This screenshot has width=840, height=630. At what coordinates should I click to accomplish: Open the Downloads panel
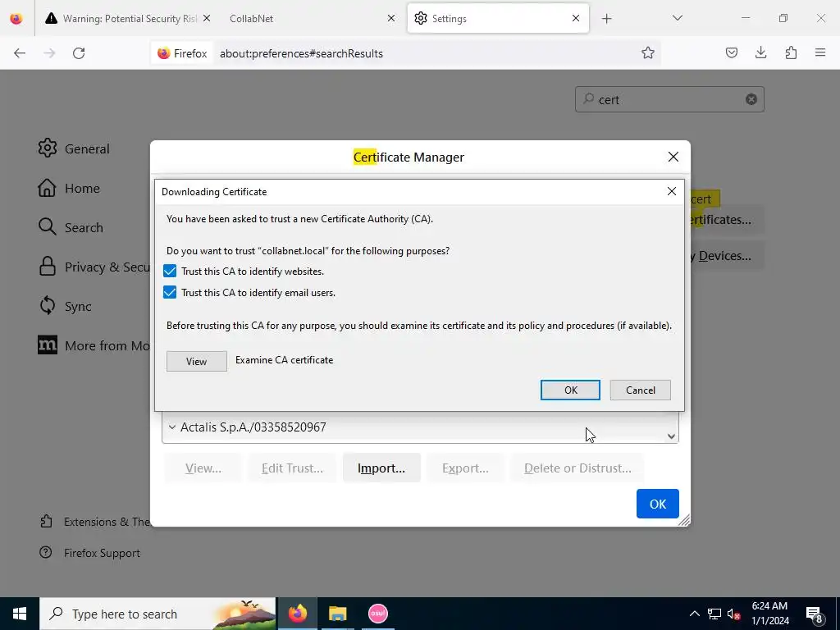coord(760,52)
